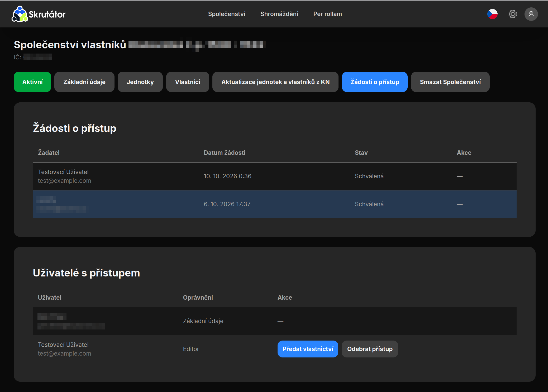
Task: Open Shromáždění menu item
Action: 279,14
